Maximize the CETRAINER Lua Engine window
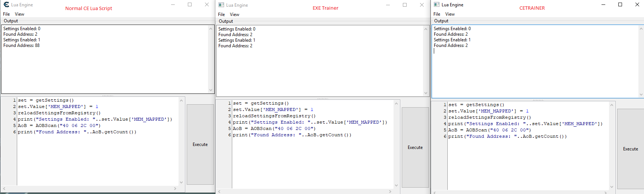Viewport: 644px width, 194px height. [620, 4]
